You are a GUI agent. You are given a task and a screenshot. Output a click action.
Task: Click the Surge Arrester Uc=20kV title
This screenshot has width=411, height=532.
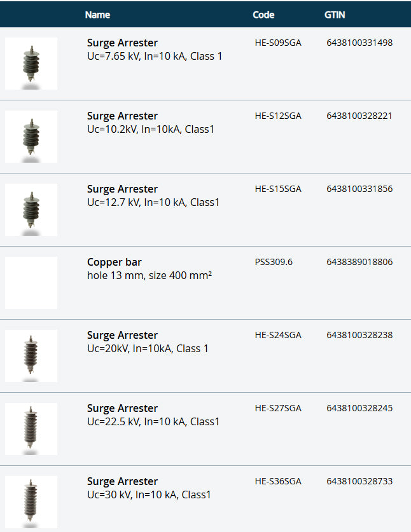tap(122, 336)
